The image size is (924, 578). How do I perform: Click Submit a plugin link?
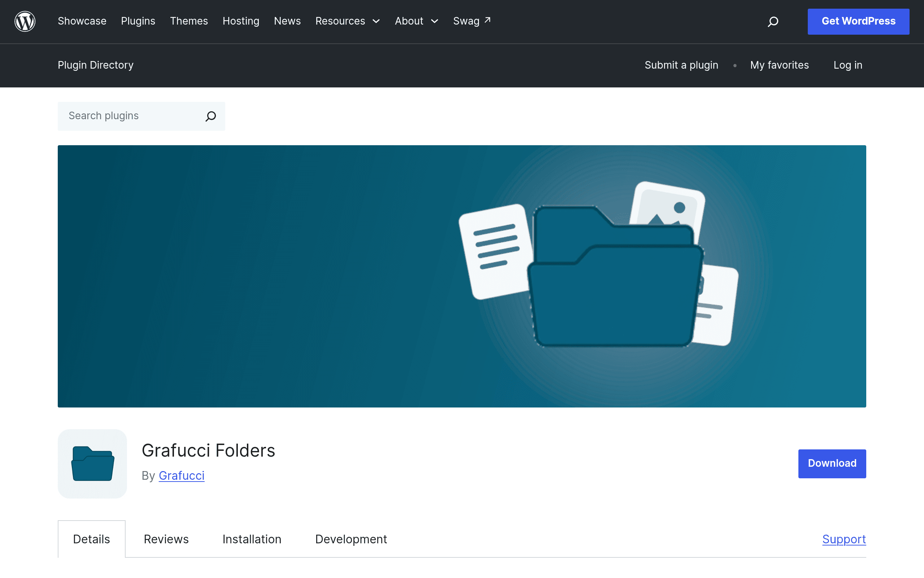[x=681, y=65]
